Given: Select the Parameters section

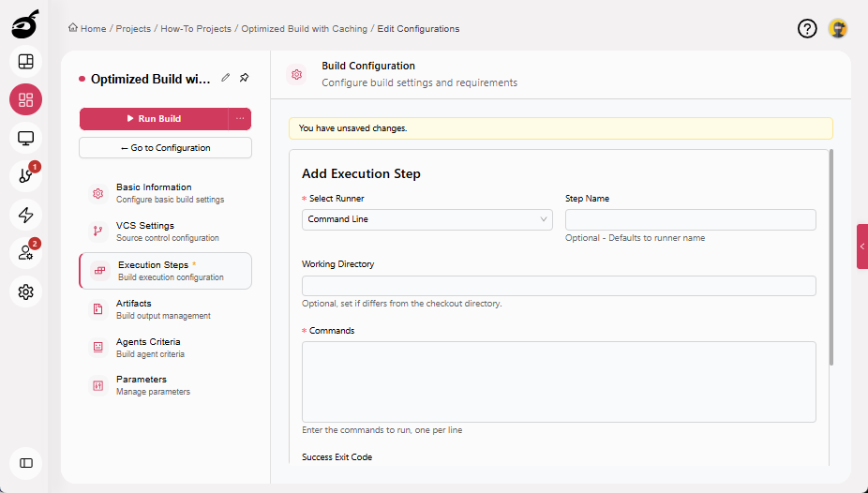Looking at the screenshot, I should tap(165, 385).
